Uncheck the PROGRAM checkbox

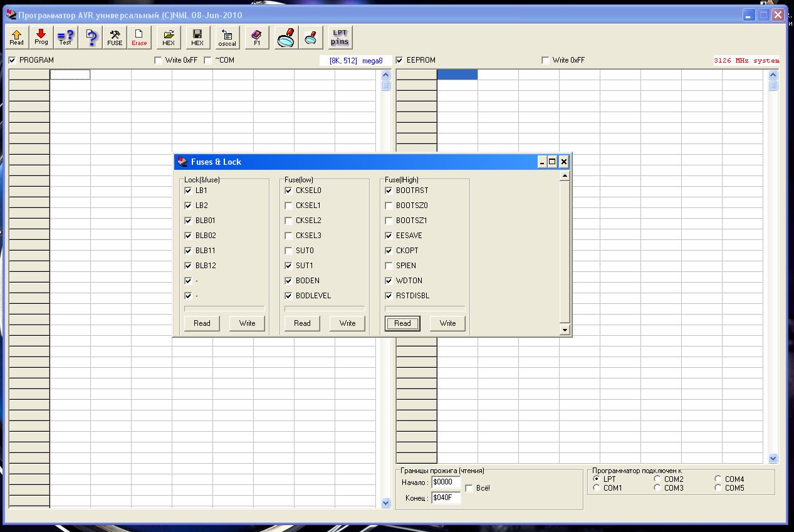point(13,60)
